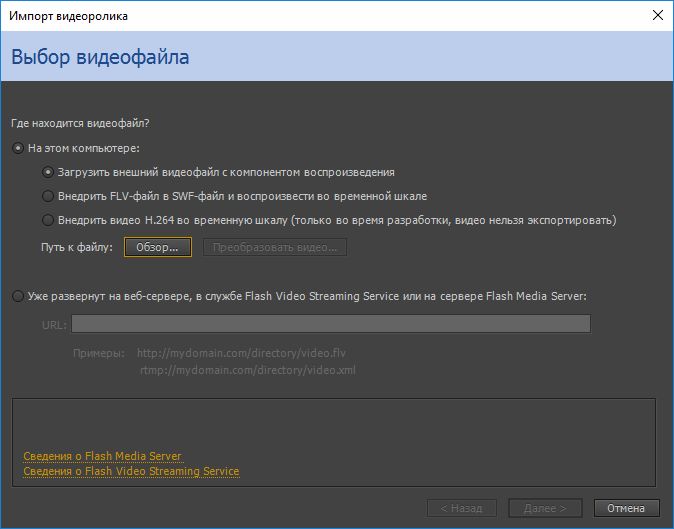Click example 'rtmp://mydomain.com/directory/video.xml' text
This screenshot has width=674, height=529.
[x=248, y=370]
